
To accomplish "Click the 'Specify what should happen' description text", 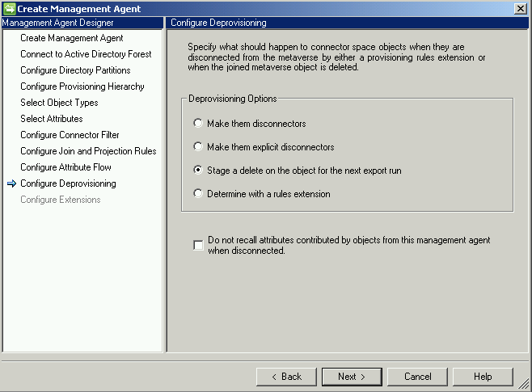I will click(x=336, y=57).
